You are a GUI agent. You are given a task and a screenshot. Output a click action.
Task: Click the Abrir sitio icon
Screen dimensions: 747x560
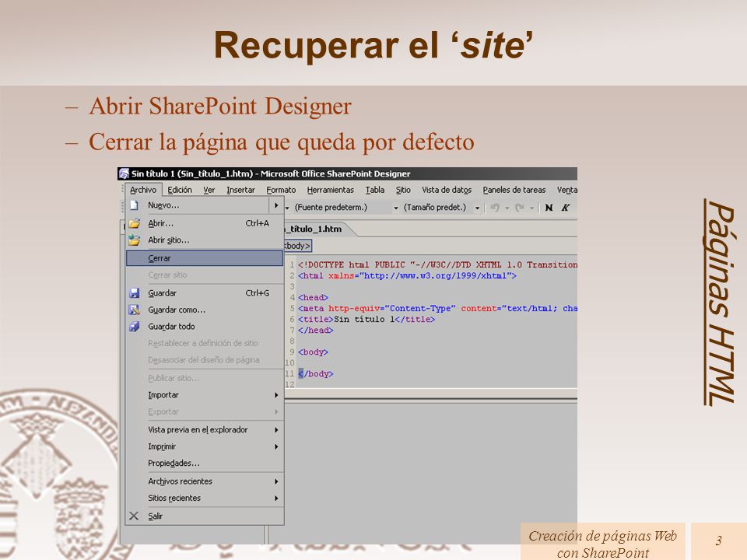[x=135, y=240]
